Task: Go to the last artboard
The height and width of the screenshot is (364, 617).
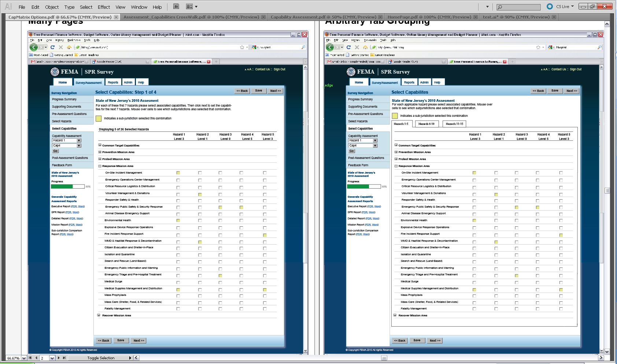Action: click(64, 358)
